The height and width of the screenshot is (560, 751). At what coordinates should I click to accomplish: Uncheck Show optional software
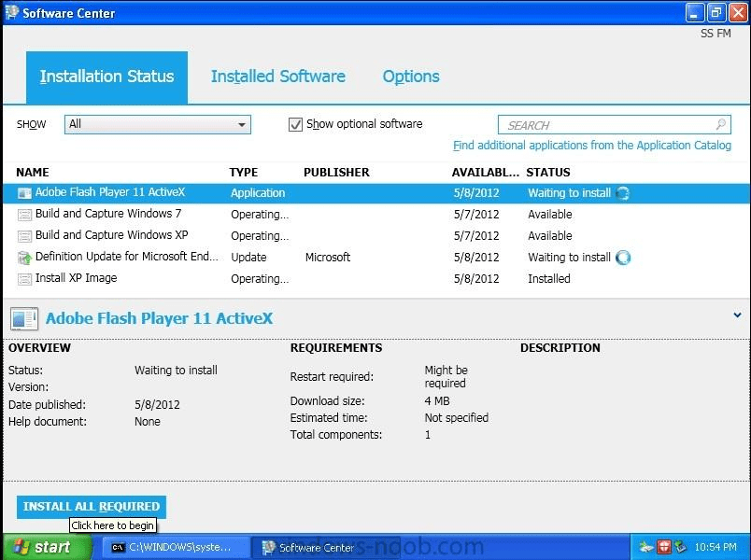(x=295, y=123)
